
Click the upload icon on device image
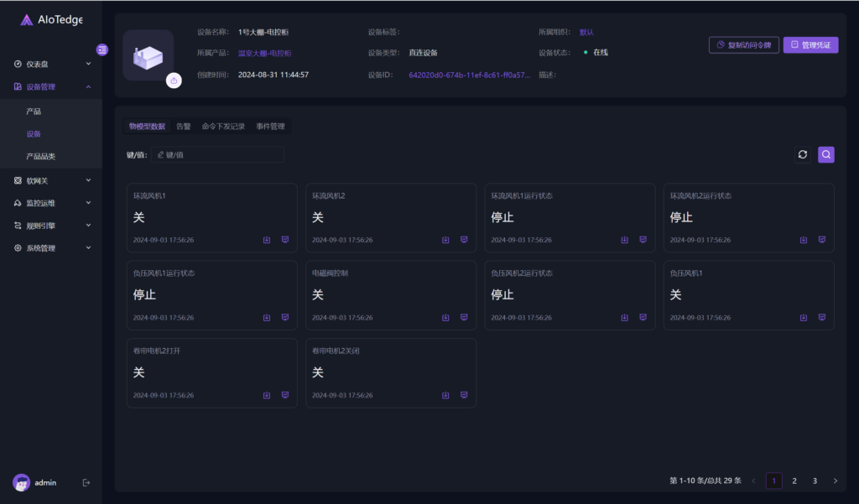[x=174, y=81]
